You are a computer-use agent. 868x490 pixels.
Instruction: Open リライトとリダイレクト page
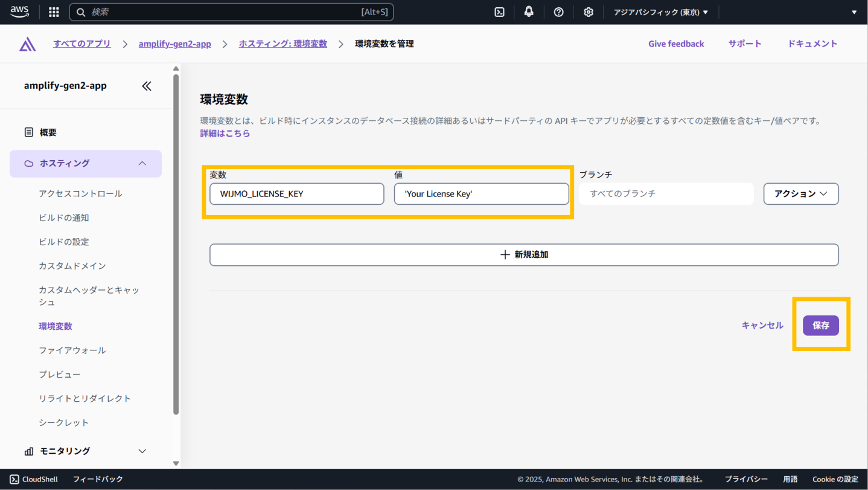click(85, 399)
